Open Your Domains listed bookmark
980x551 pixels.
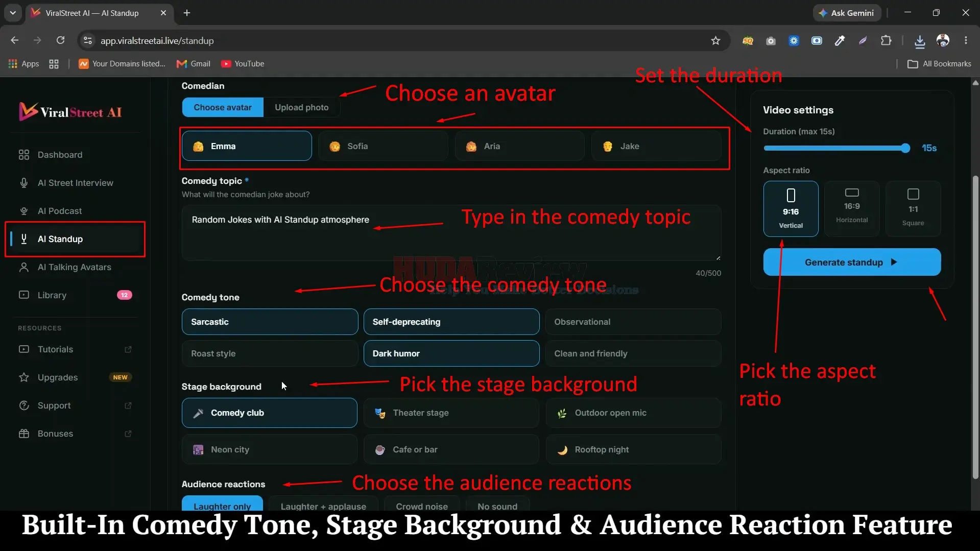pyautogui.click(x=122, y=64)
